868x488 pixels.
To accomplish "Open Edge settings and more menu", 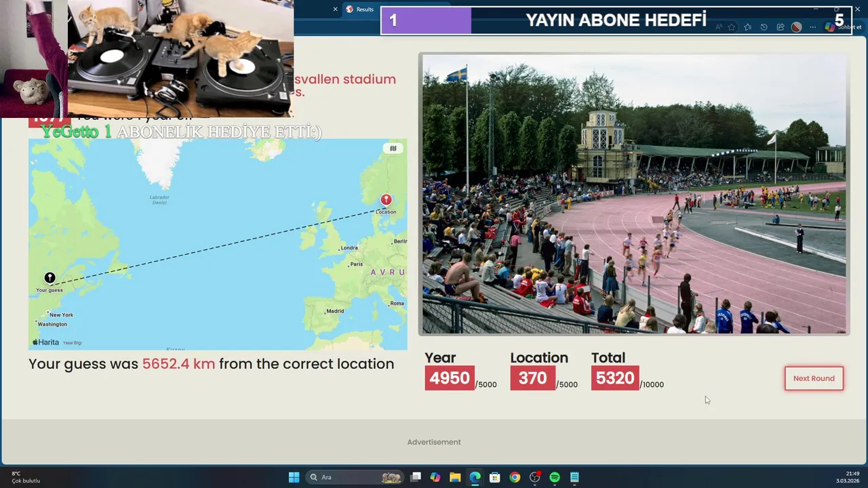I will [812, 27].
